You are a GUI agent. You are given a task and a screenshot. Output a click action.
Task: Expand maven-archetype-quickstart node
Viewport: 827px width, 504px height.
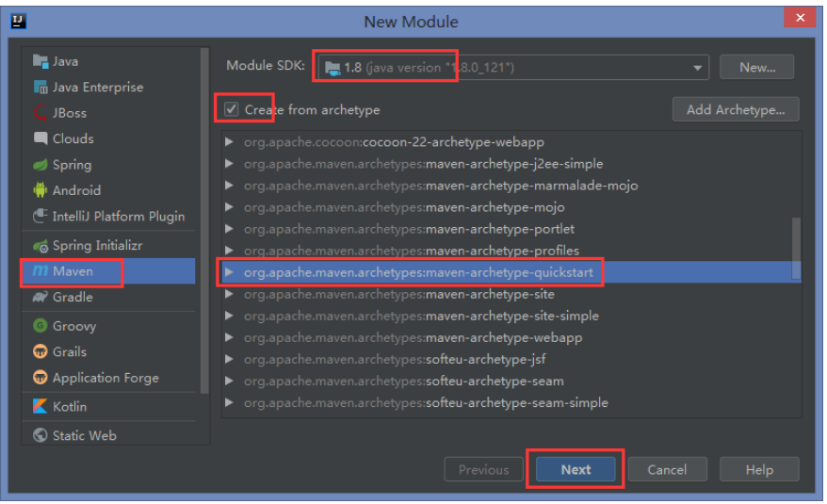tap(229, 272)
